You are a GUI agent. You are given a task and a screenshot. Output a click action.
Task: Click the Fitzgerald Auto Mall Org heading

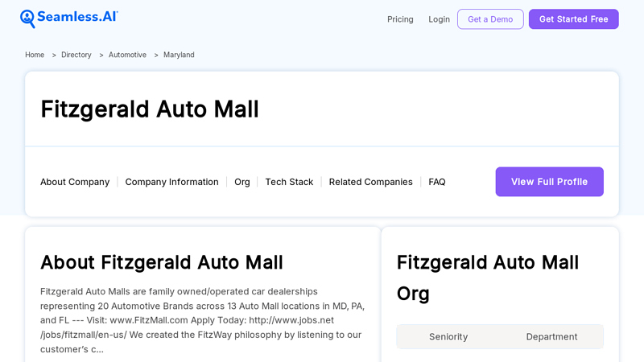point(488,278)
